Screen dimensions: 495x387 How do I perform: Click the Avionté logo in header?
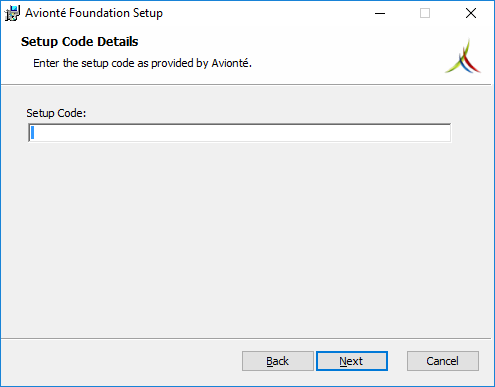[463, 56]
